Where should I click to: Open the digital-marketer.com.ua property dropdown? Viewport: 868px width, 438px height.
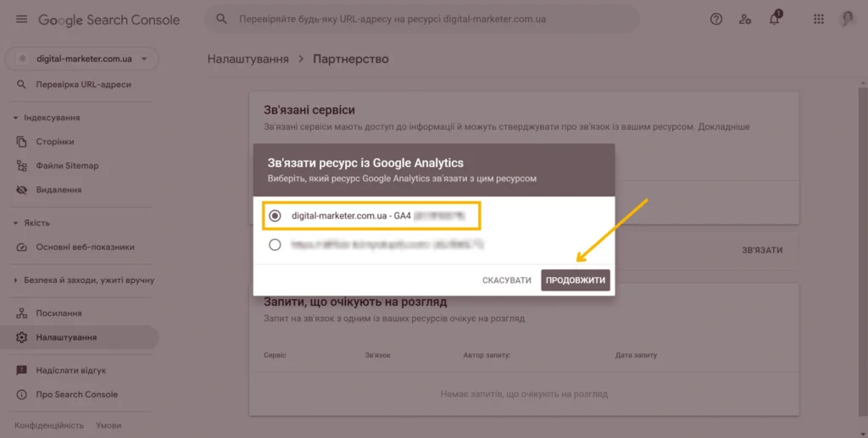click(x=82, y=58)
